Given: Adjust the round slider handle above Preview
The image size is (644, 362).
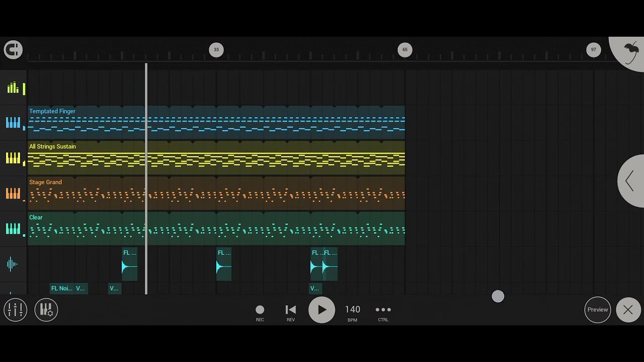Looking at the screenshot, I should click(498, 297).
